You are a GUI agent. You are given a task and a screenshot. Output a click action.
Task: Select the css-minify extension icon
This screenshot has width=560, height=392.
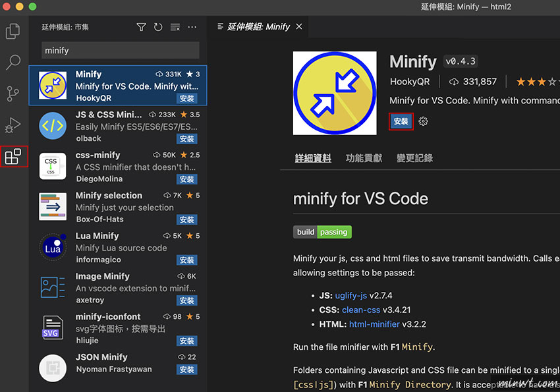(x=53, y=166)
